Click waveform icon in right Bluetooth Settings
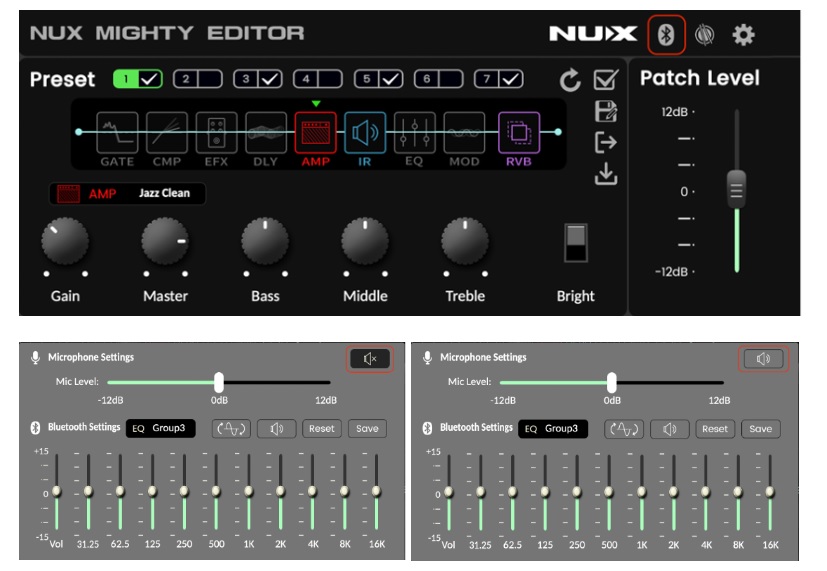This screenshot has width=827, height=571. coord(624,429)
